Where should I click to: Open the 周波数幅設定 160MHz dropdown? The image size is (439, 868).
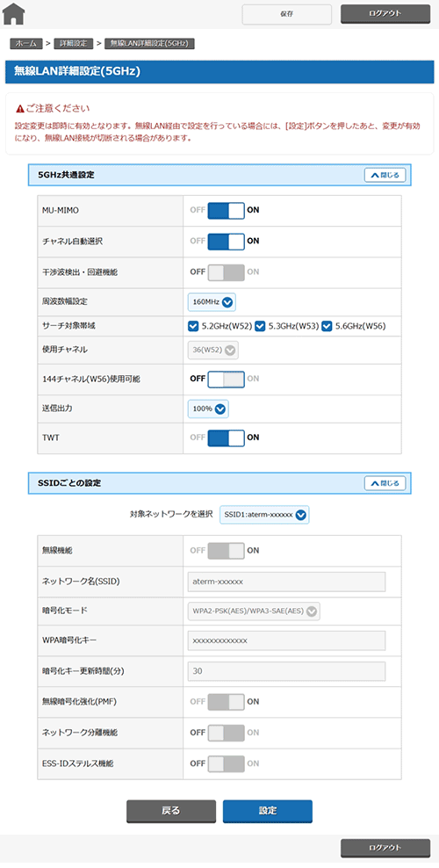[212, 302]
